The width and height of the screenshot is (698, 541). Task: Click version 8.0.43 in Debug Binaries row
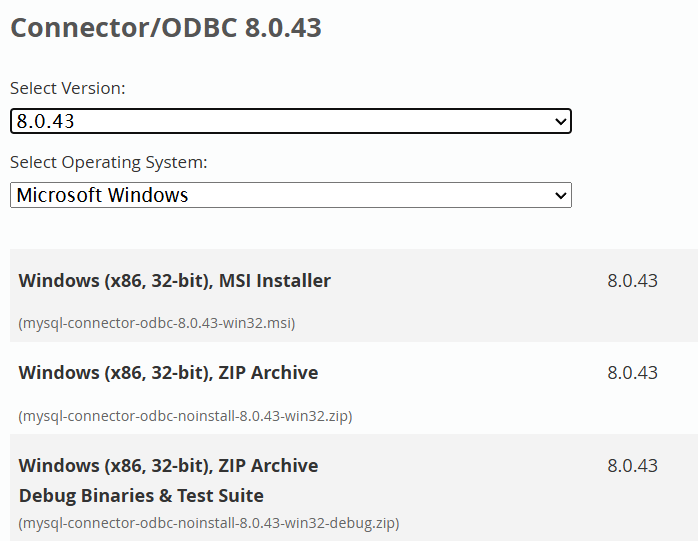tap(633, 466)
